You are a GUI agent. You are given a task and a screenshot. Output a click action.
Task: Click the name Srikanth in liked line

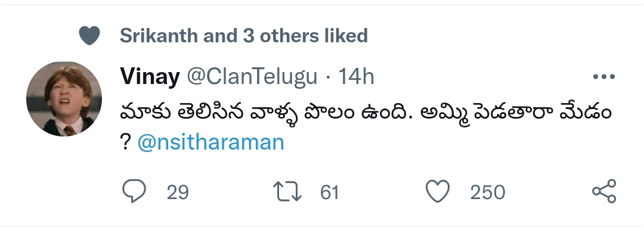159,36
